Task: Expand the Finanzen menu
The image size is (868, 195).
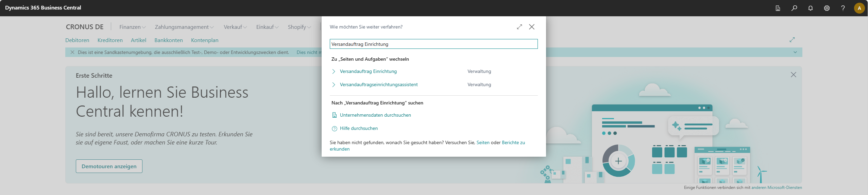Action: [132, 27]
